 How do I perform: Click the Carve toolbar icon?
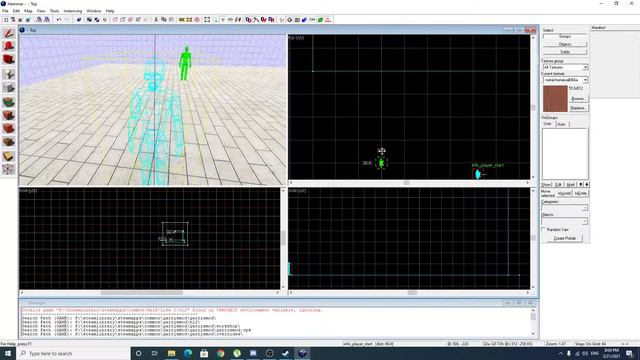[79, 20]
